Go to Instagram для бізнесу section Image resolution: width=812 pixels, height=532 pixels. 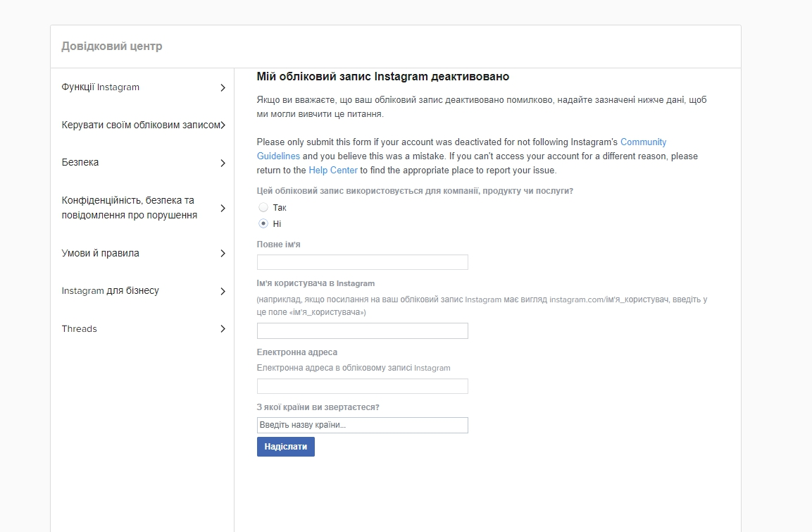pos(111,291)
